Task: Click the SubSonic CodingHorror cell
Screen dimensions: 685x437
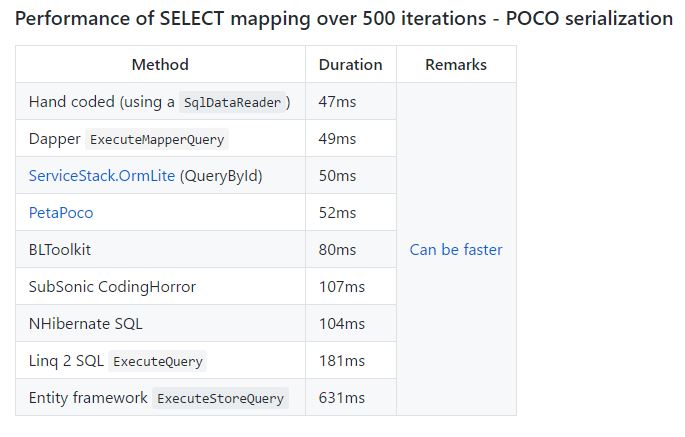Action: (x=112, y=287)
